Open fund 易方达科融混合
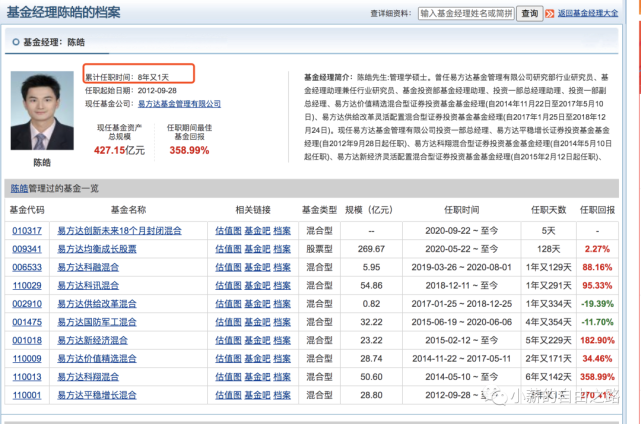641x424 pixels. tap(88, 267)
